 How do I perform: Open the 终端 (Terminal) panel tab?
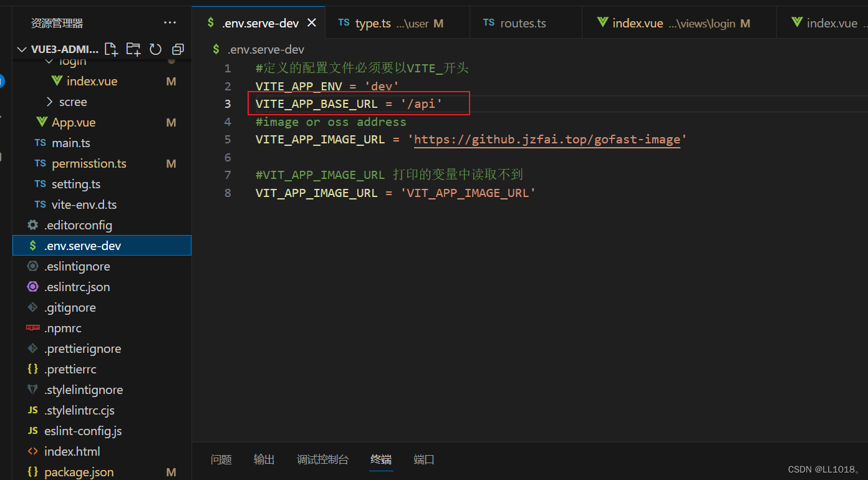[381, 459]
